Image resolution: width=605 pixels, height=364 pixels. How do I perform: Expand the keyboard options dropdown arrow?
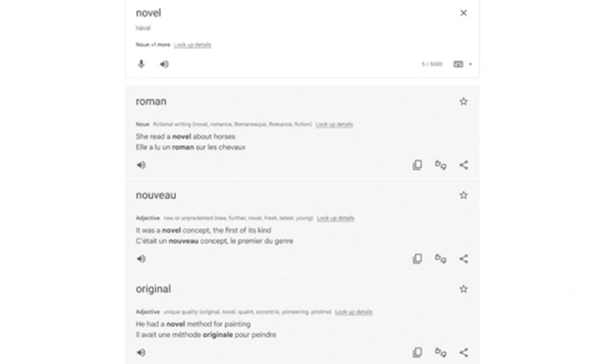click(x=470, y=65)
